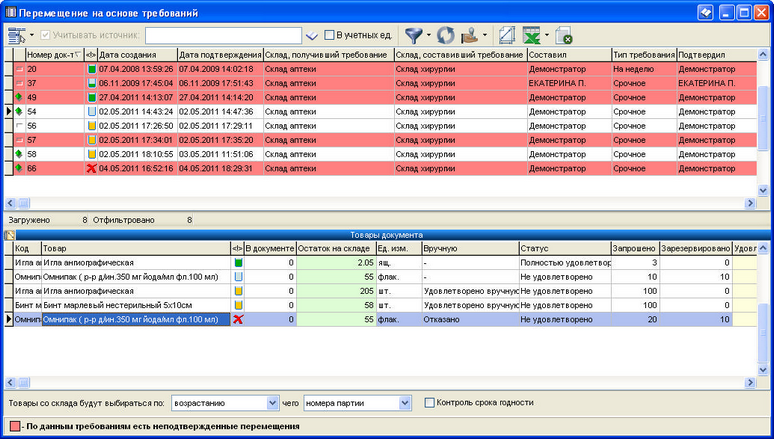Click 'Дата подтверждения' column header
Image resolution: width=774 pixels, height=439 pixels.
220,55
